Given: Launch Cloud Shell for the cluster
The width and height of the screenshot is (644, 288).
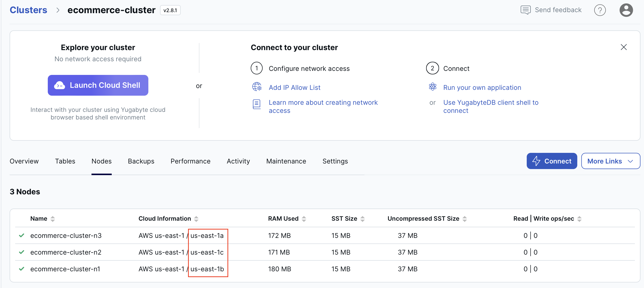Looking at the screenshot, I should (98, 85).
